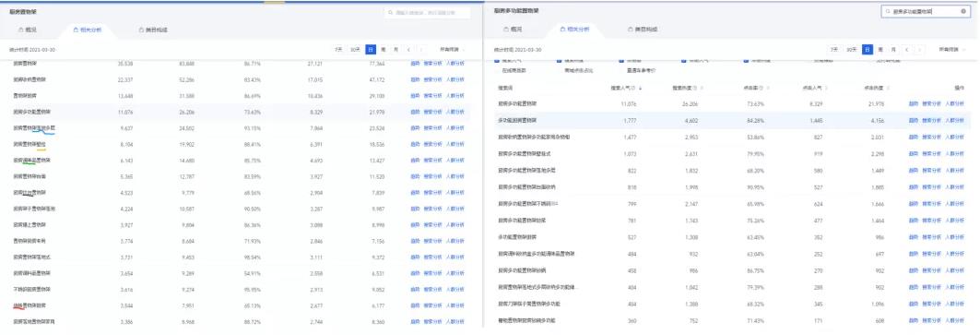Open 搜索分析 link in the left panel 22,337 row
Image resolution: width=980 pixels, height=335 pixels.
(x=432, y=79)
